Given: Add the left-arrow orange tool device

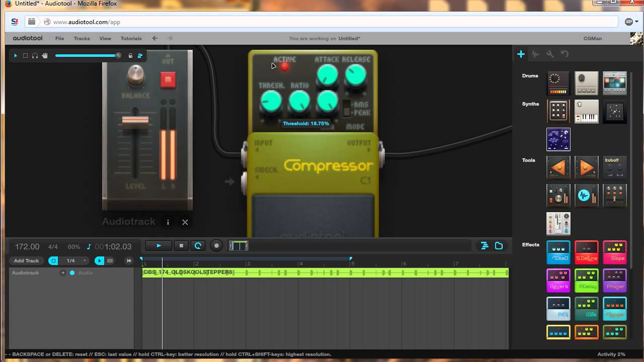Looking at the screenshot, I should (558, 168).
